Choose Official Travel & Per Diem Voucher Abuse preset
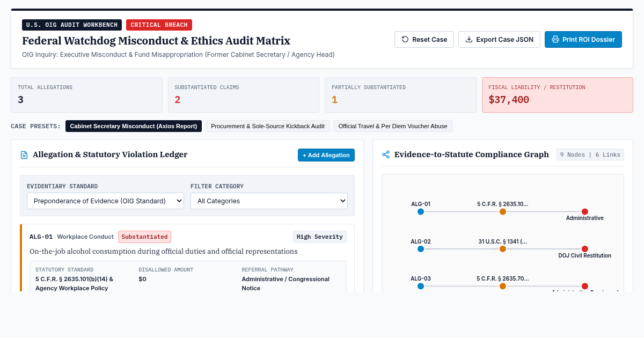Screen dimensions: 644x338 tap(393, 126)
